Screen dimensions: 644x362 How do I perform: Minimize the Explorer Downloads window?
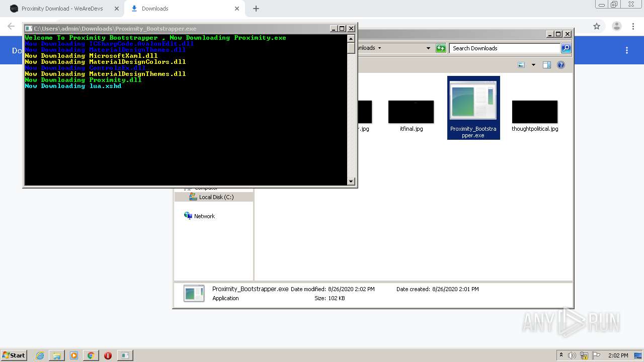click(x=549, y=34)
